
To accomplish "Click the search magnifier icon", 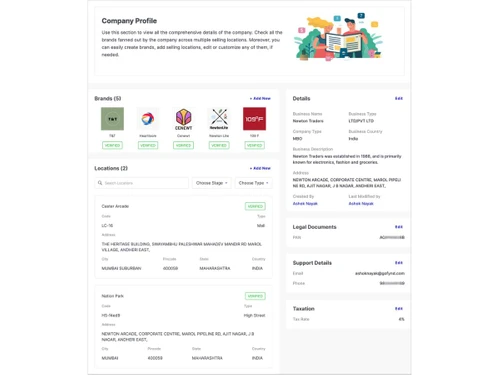I will 100,183.
